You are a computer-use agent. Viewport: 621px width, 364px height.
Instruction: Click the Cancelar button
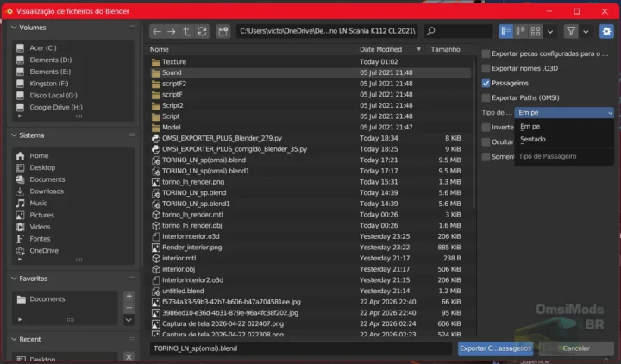point(575,348)
